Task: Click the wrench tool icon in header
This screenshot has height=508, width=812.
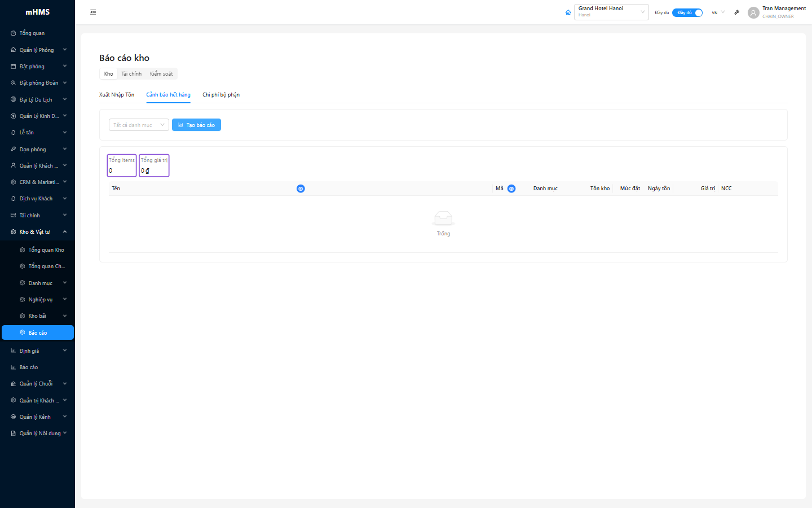Action: click(736, 12)
